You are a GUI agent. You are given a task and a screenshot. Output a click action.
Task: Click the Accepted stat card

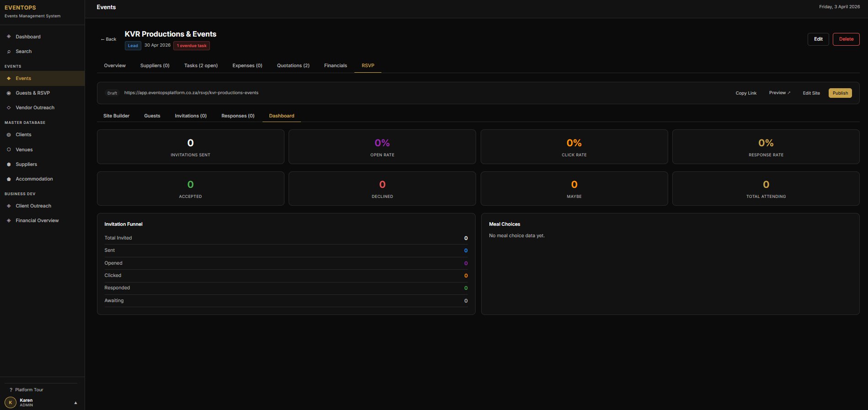191,188
